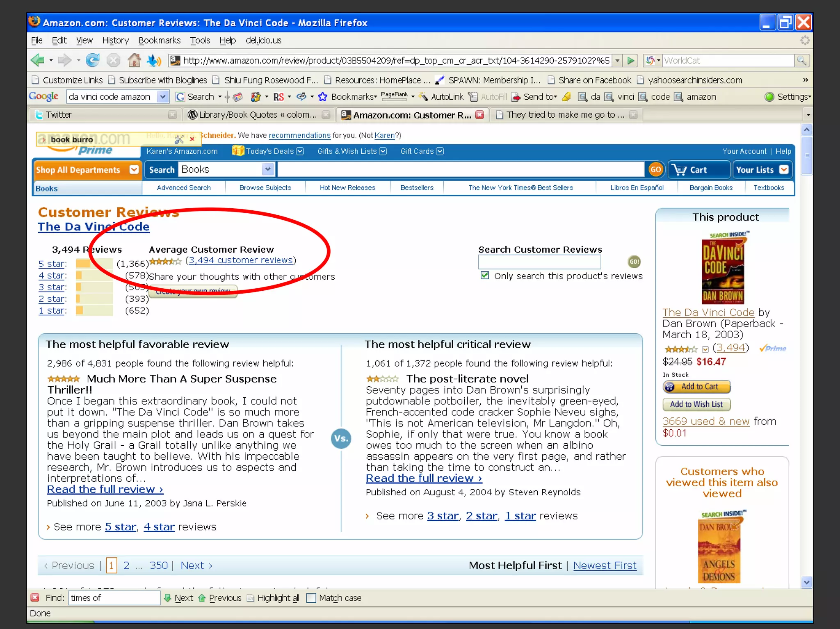Open the Books search category dropdown
Viewport: 840px width, 629px height.
[268, 169]
